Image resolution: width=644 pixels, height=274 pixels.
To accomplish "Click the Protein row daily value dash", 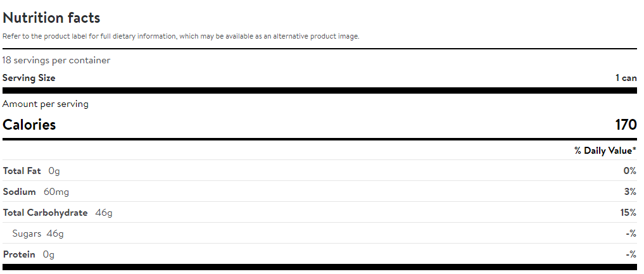I will click(x=631, y=254).
